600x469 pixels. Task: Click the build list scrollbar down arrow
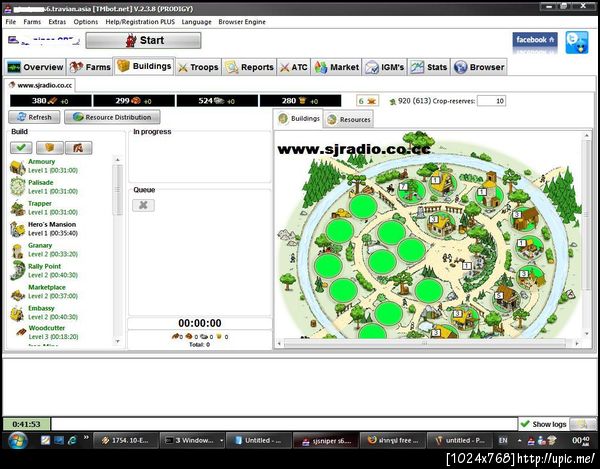click(x=118, y=341)
